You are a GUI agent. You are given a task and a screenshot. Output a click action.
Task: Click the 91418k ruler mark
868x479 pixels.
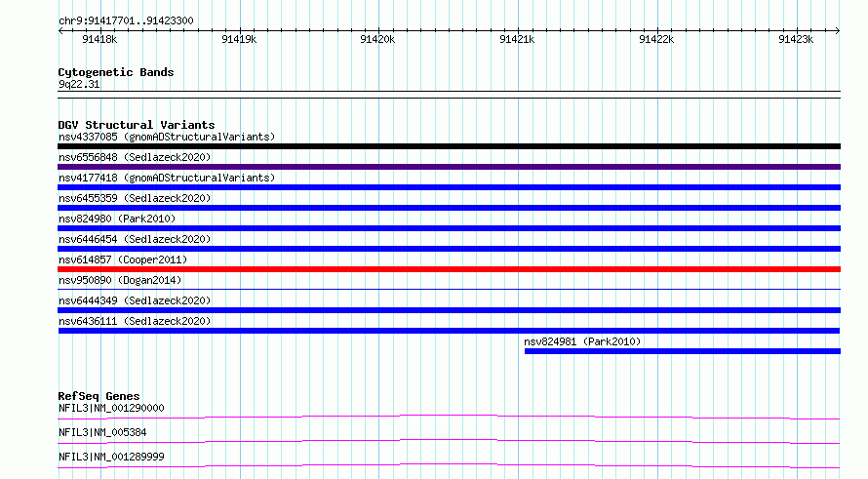coord(99,39)
